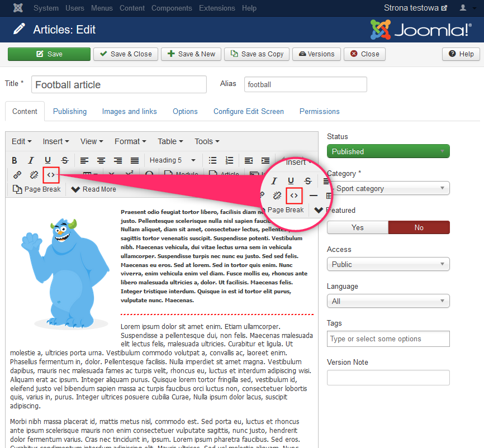Switch to the Options tab
The height and width of the screenshot is (448, 484).
click(185, 111)
